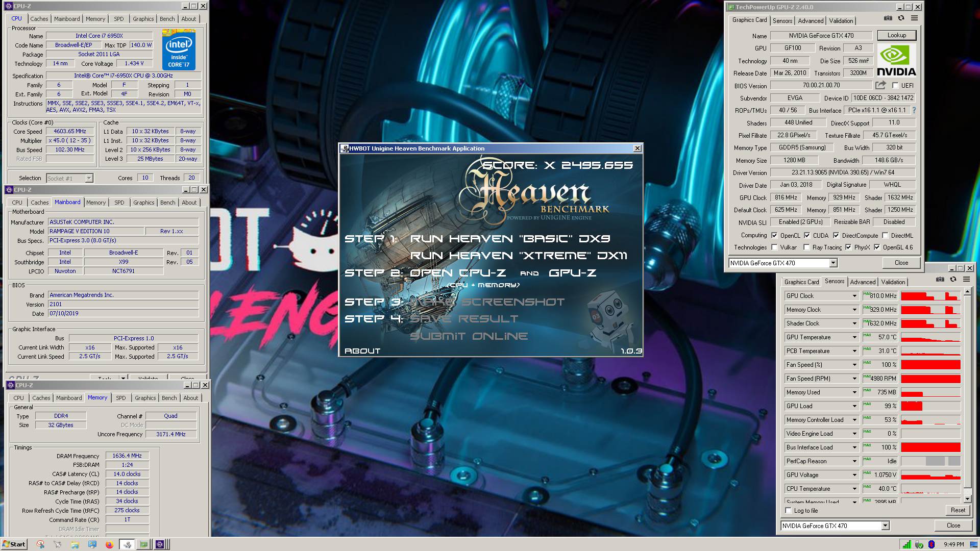Viewport: 980px width, 551px height.
Task: Open the hamburger menu in GPU-Z Sensors window
Action: (x=966, y=280)
